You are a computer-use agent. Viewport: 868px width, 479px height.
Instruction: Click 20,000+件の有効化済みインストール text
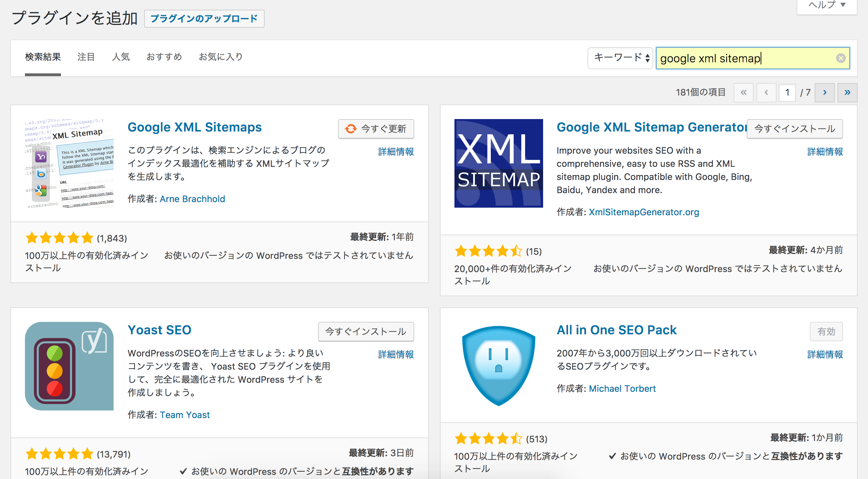click(x=513, y=275)
